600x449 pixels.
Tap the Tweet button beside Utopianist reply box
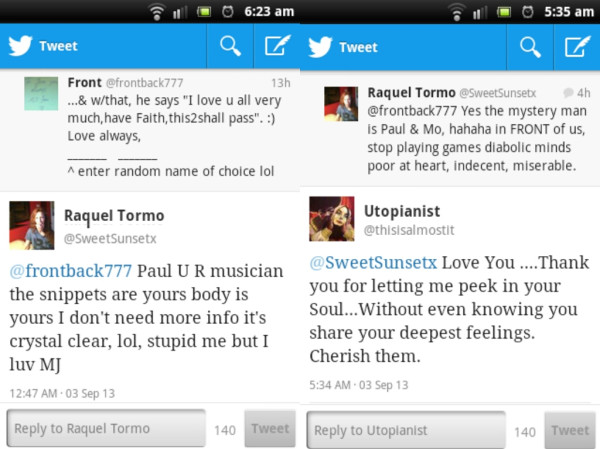(570, 430)
